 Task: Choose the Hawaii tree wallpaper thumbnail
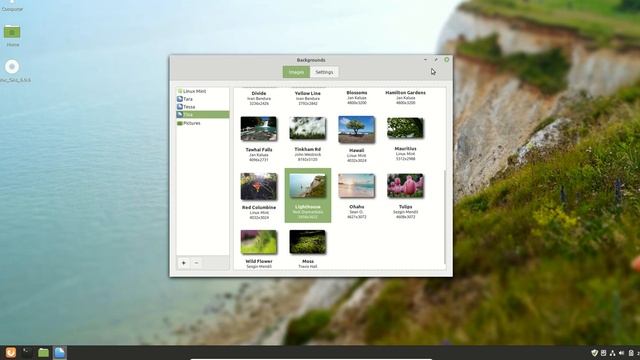[357, 129]
